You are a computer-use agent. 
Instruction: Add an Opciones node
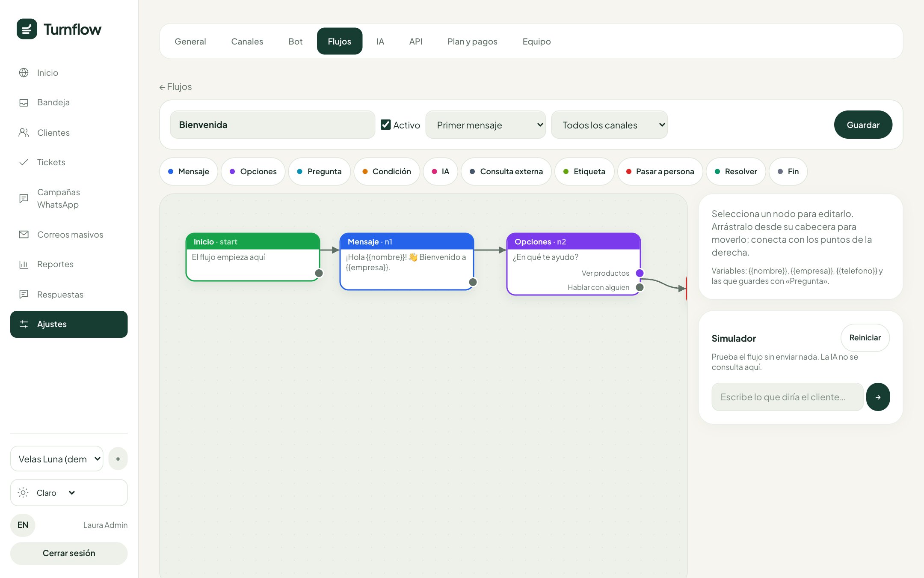coord(253,171)
